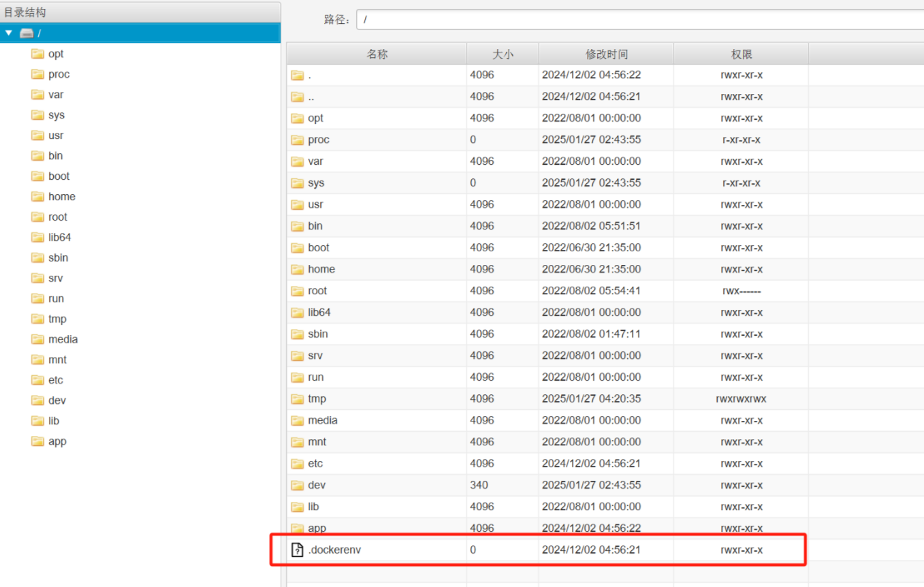Sort by the 权限 column header
This screenshot has height=587, width=924.
click(x=741, y=54)
